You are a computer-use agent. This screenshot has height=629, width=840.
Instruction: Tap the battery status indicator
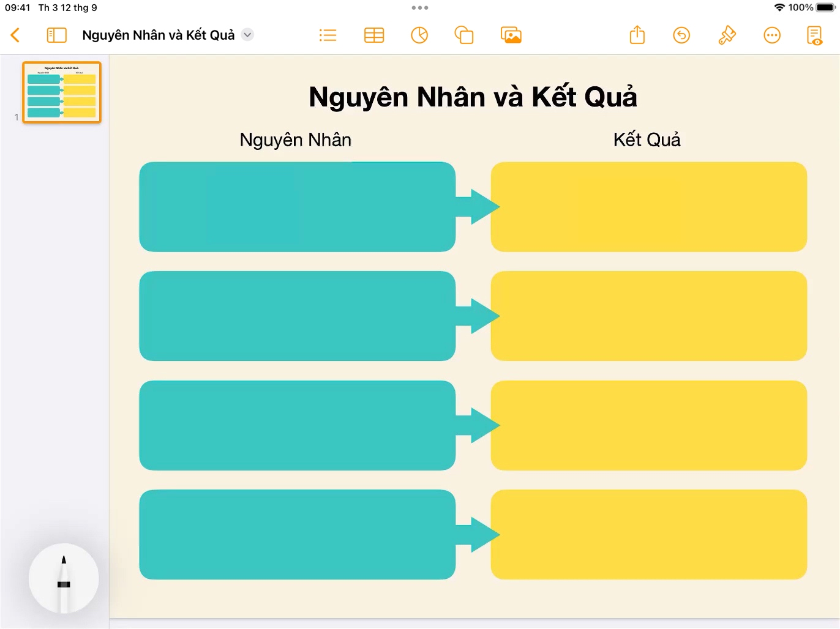pyautogui.click(x=825, y=7)
